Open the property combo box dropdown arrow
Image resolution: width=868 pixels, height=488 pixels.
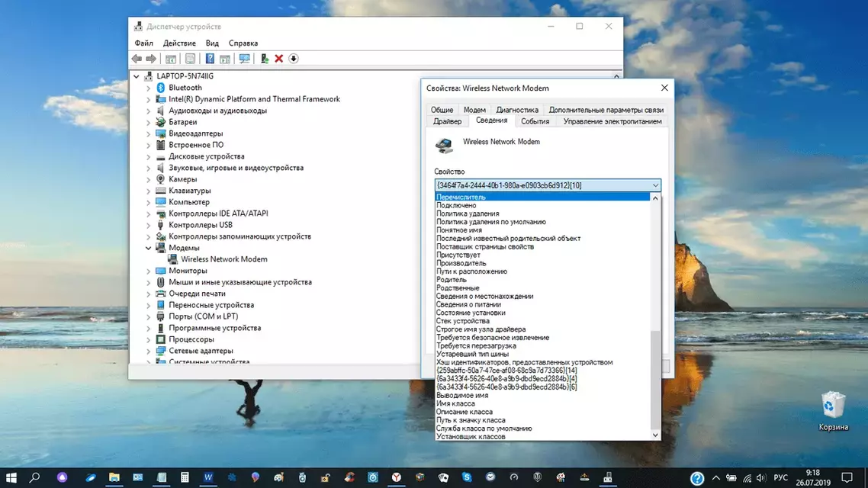pos(655,185)
